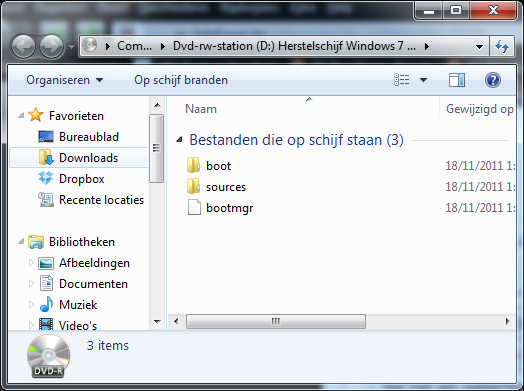Click the Afbeeldingen pictures icon
Screen dimensions: 524x391
pyautogui.click(x=46, y=263)
